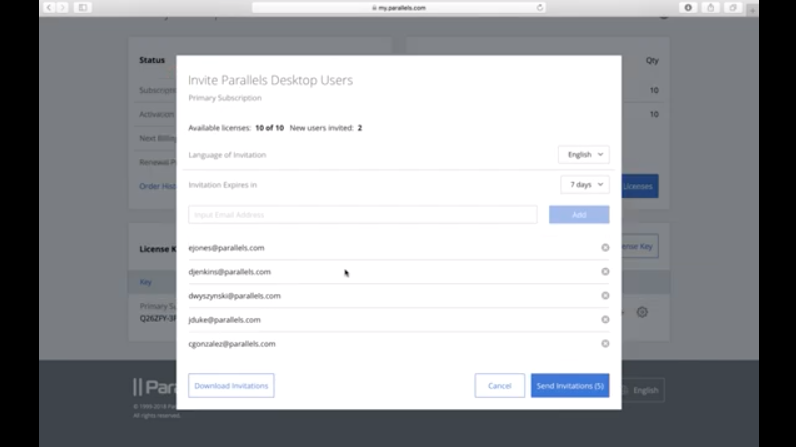
Task: Select djenkins@parallels.com entry
Action: pyautogui.click(x=229, y=271)
